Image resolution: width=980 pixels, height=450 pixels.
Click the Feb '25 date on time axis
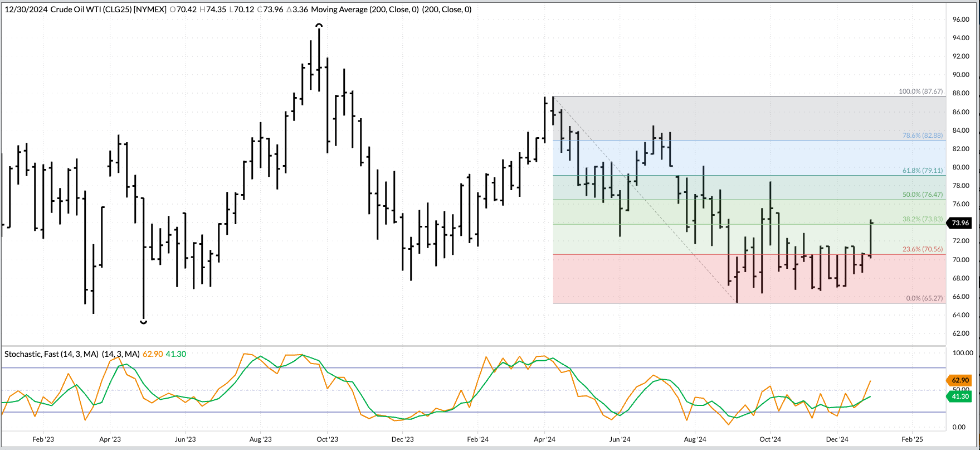911,439
